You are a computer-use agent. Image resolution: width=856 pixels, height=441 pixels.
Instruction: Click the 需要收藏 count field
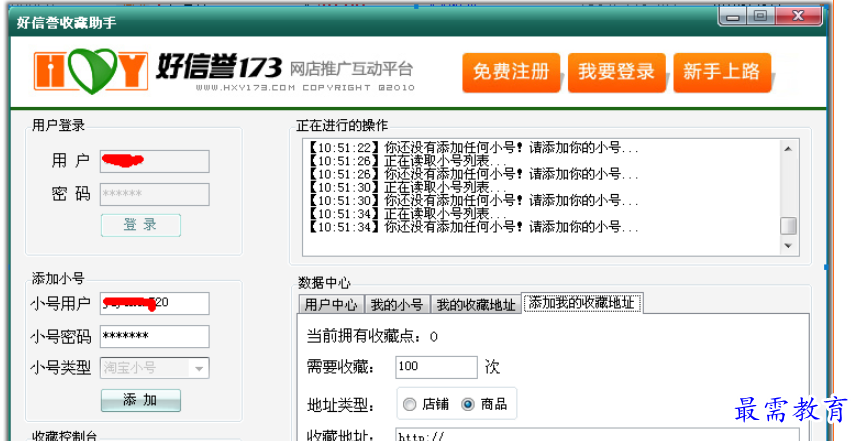point(436,367)
